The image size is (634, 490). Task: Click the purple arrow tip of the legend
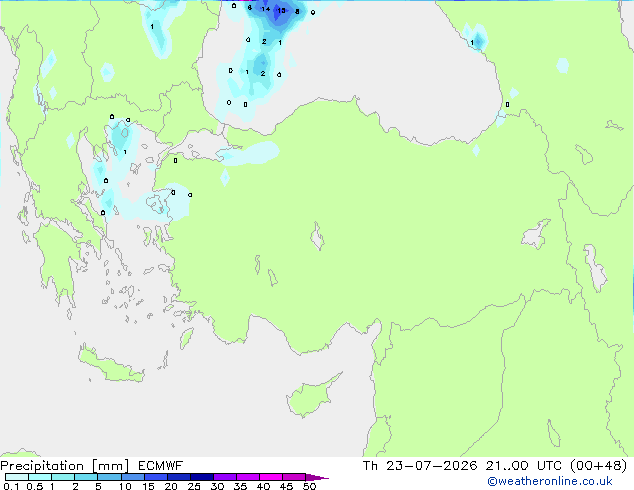(317, 477)
